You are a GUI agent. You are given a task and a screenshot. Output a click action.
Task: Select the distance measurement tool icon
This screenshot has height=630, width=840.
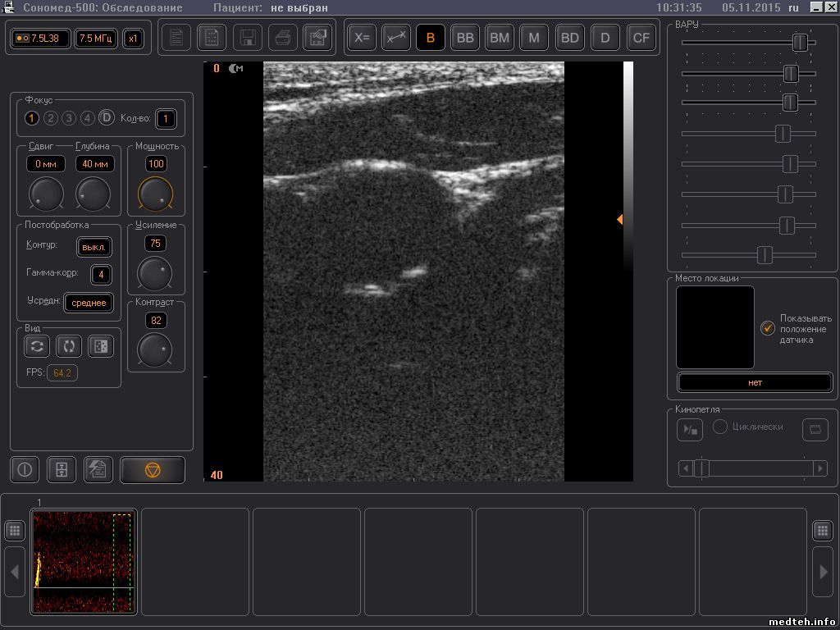click(x=396, y=38)
